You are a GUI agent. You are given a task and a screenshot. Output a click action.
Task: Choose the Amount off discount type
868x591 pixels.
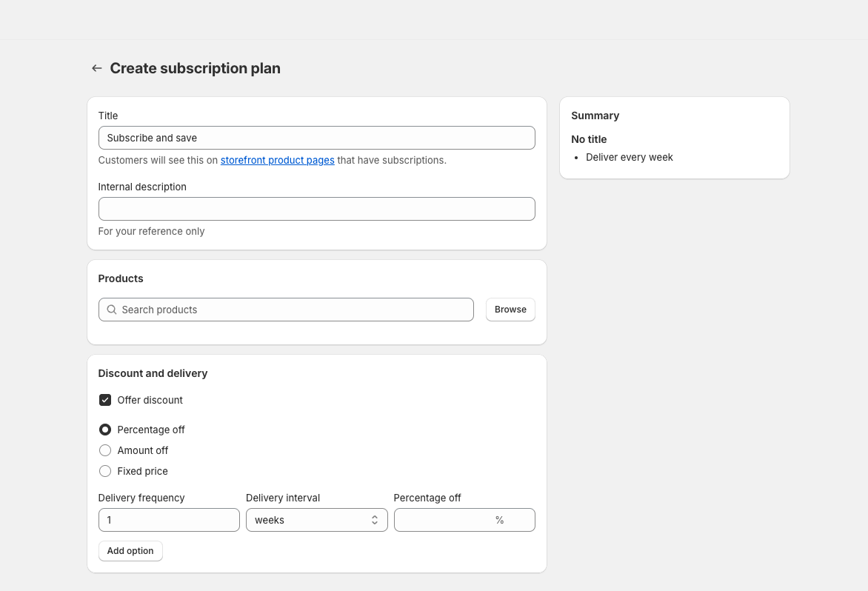click(105, 450)
